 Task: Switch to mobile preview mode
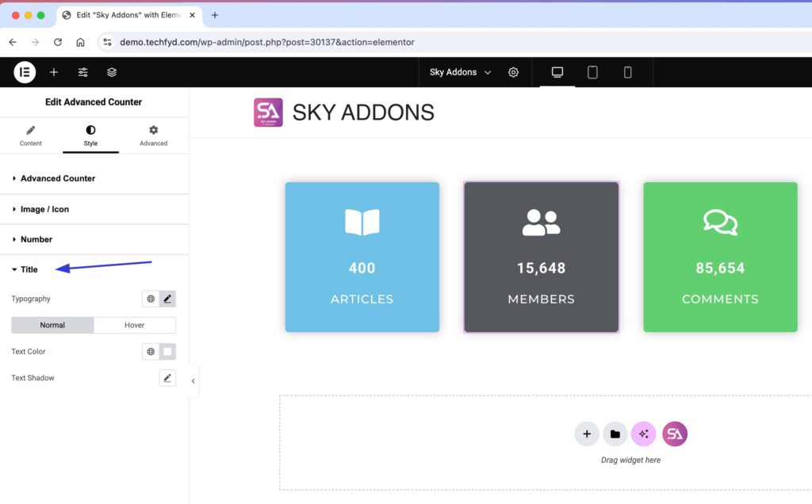tap(628, 72)
